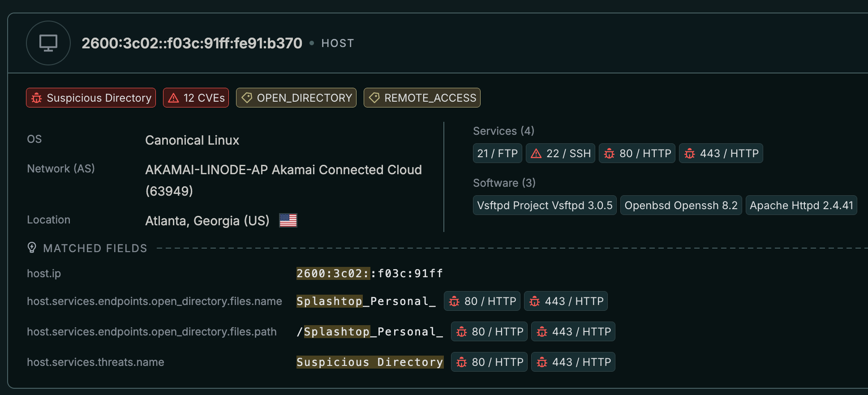Click the Suspicious Directory threat badge
Viewport: 868px width, 395px height.
(91, 98)
